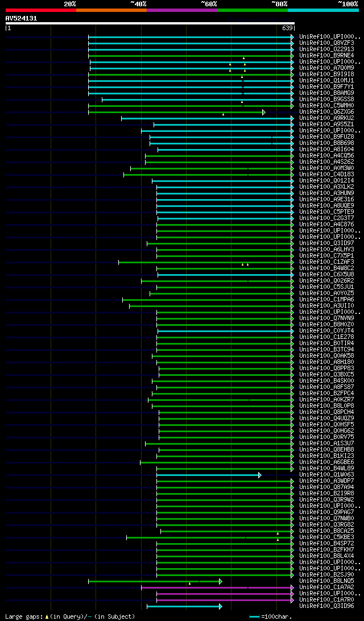Click the short cyan alignment bar for Q1W063
Screen dimensions: 364x621
209,475
